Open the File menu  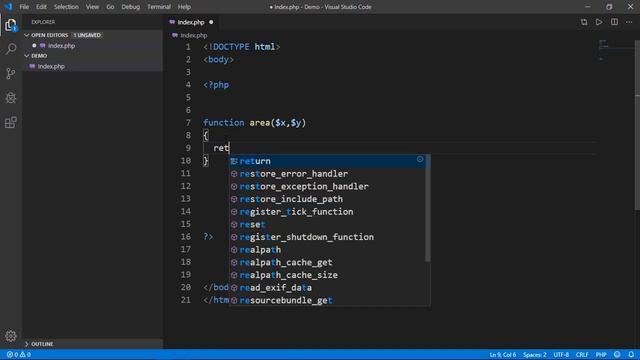24,7
